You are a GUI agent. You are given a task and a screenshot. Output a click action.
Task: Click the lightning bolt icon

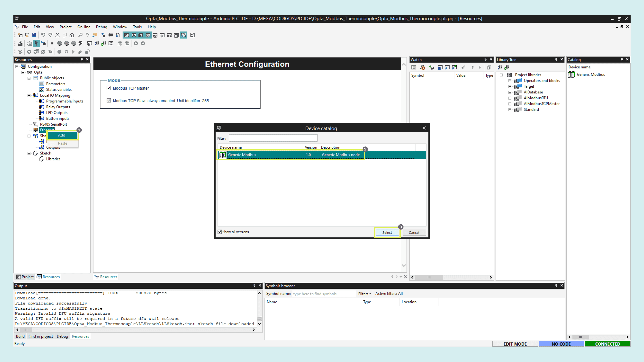coord(80,44)
